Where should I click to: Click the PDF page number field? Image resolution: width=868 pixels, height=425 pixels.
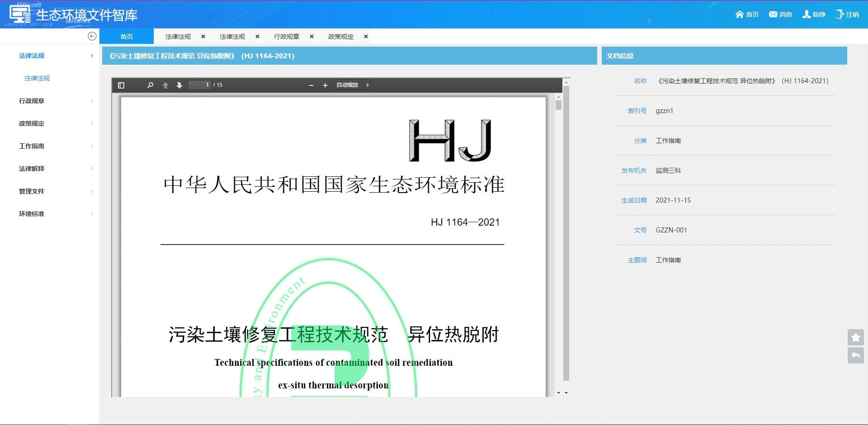coord(199,85)
